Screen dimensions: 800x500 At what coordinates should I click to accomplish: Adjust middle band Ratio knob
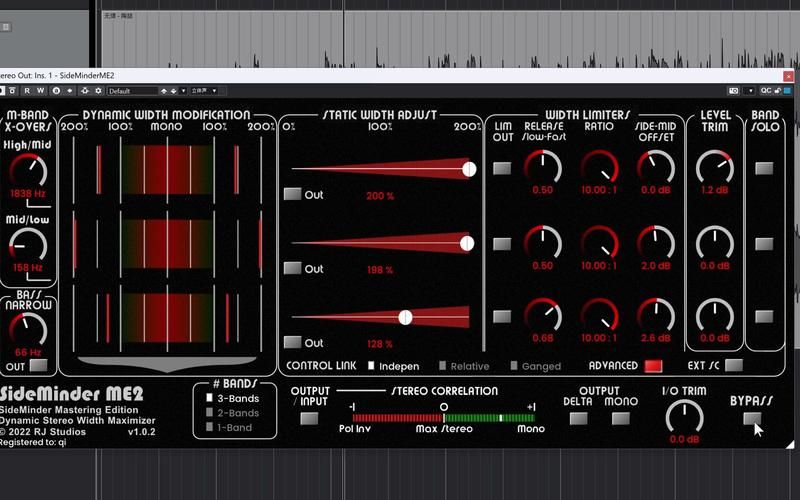click(x=599, y=242)
